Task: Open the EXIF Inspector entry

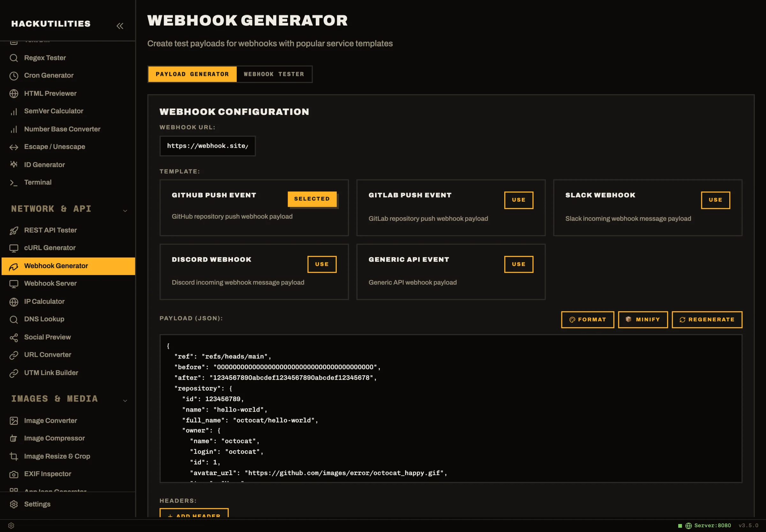Action: coord(68,474)
